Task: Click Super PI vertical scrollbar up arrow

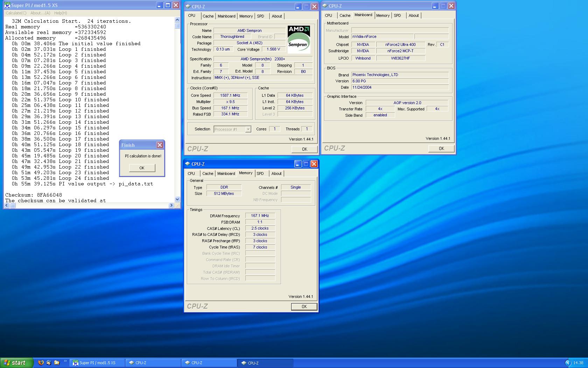Action: coord(177,20)
